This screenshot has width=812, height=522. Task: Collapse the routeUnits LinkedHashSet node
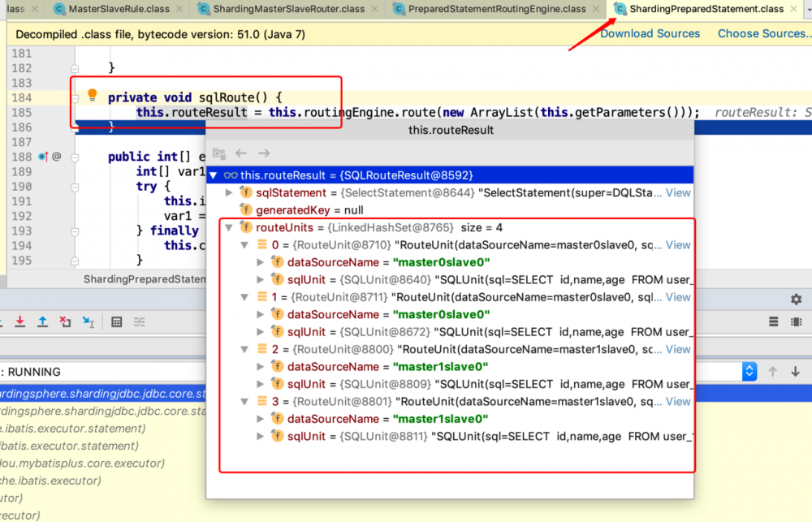[x=228, y=227]
